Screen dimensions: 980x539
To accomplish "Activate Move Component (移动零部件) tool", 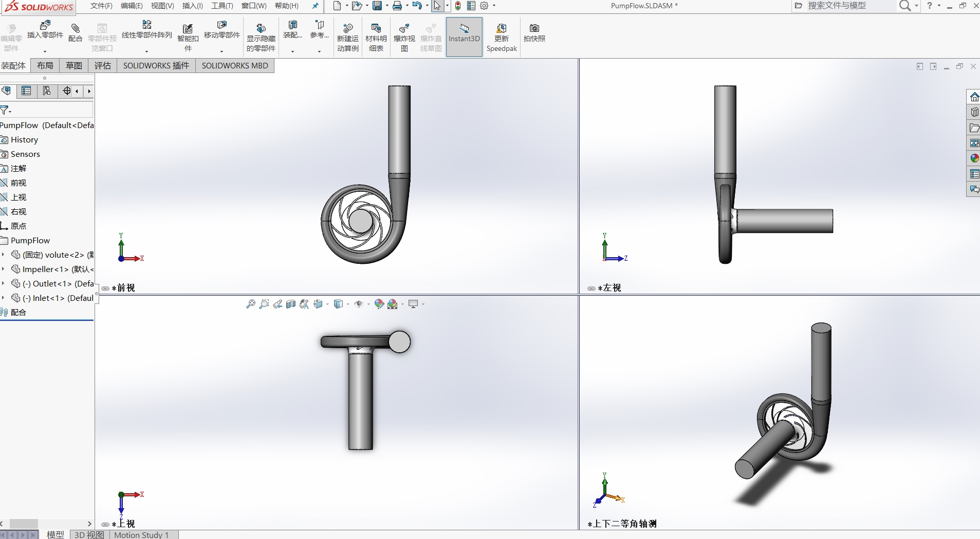I will [221, 29].
